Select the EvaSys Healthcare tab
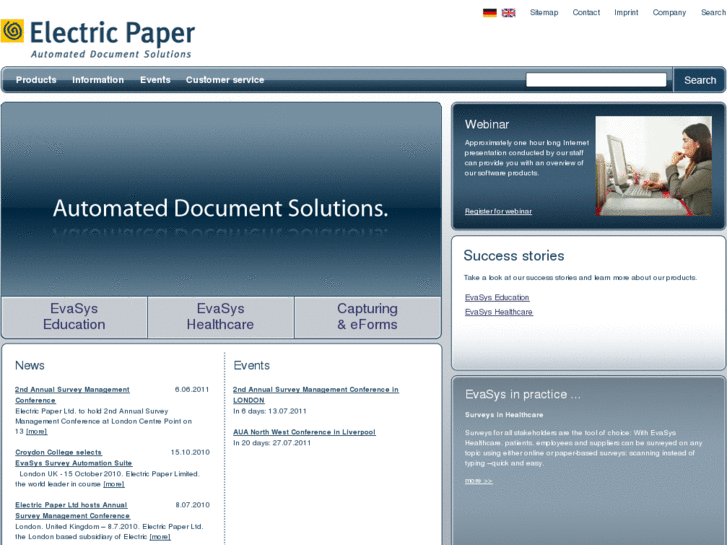The height and width of the screenshot is (545, 727). (220, 317)
